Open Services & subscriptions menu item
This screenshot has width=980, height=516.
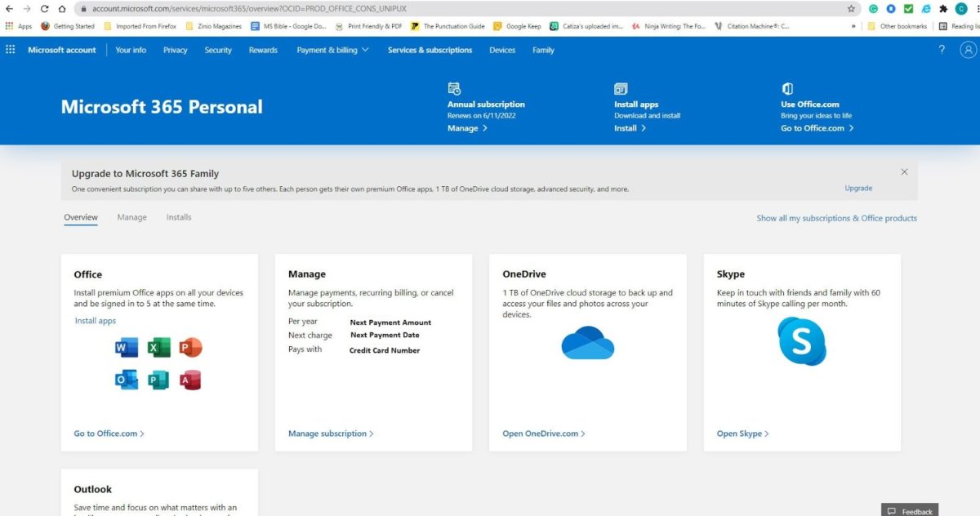tap(430, 50)
